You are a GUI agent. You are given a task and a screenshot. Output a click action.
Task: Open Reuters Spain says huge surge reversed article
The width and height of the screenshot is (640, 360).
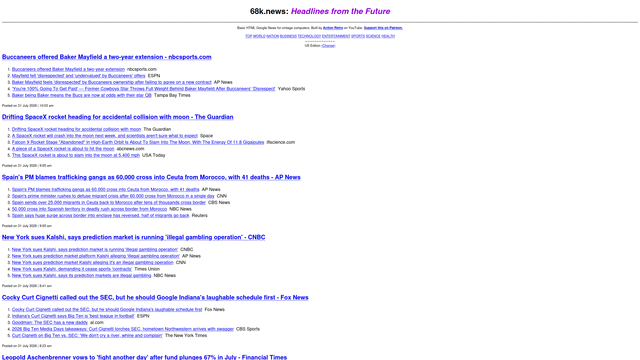point(100,216)
